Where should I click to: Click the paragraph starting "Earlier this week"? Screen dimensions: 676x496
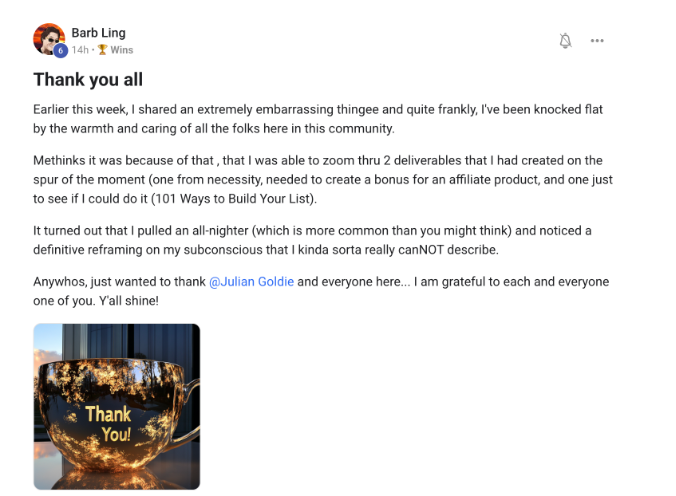(x=320, y=118)
